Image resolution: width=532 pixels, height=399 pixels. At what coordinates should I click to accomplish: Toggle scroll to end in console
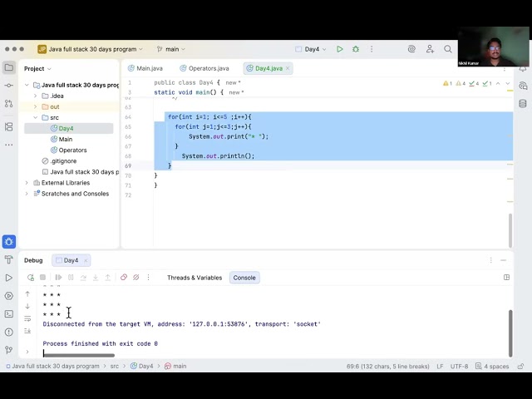coord(27,331)
